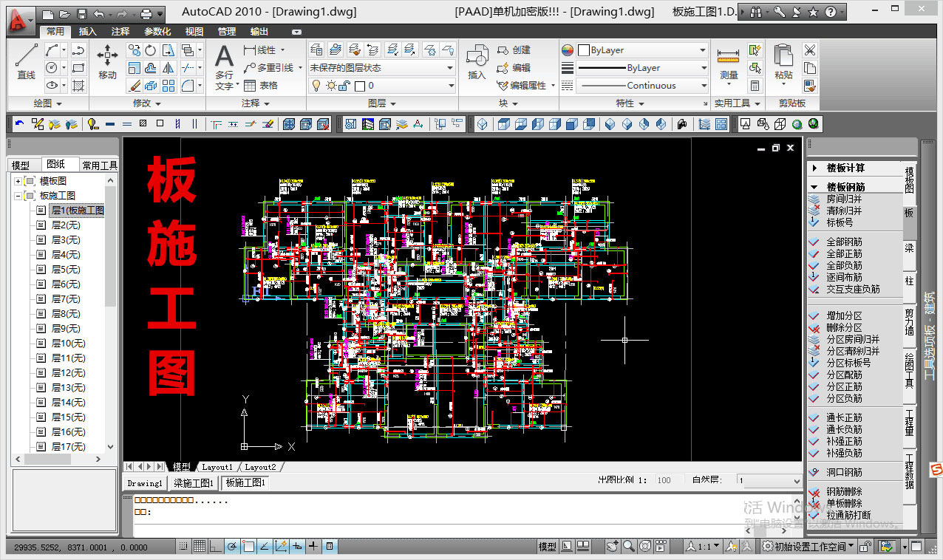This screenshot has height=560, width=943.
Task: Click 全部钢筋 in the right panel
Action: pos(844,242)
